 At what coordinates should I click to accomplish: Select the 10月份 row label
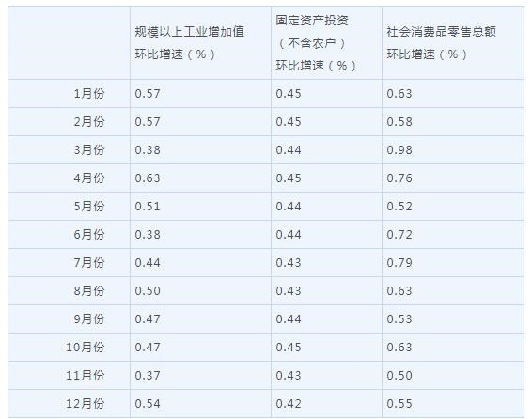(86, 348)
